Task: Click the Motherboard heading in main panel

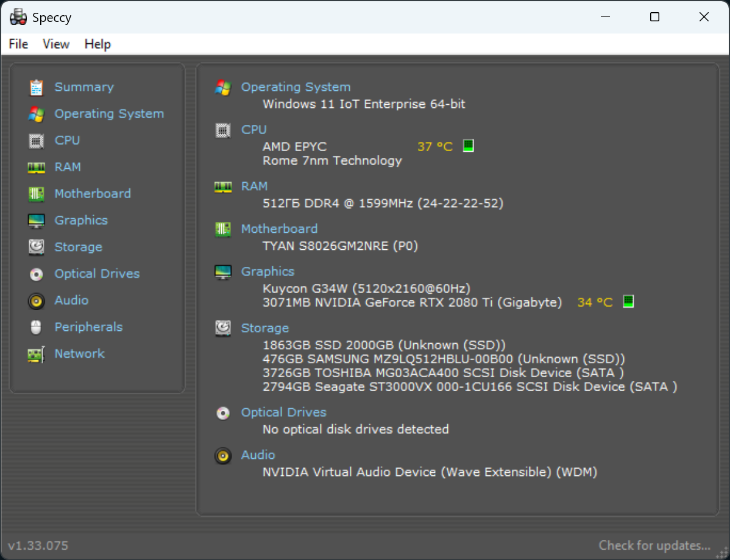Action: click(279, 229)
